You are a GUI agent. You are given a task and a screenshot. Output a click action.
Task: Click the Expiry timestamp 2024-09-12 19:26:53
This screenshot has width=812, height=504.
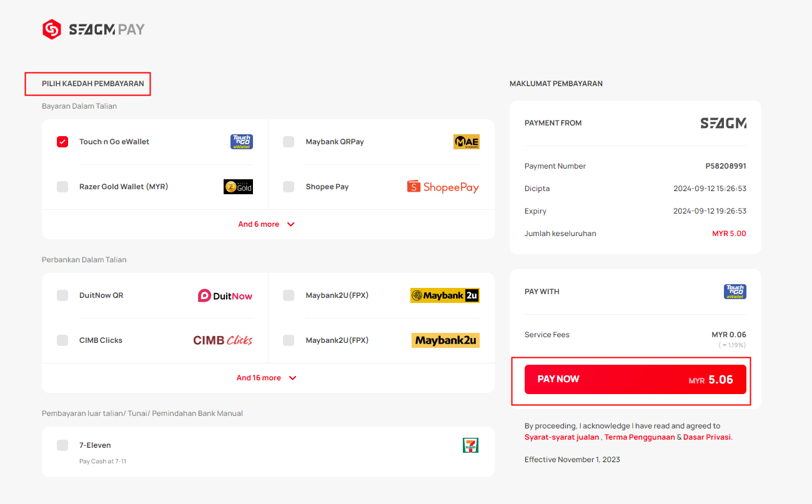pos(710,211)
